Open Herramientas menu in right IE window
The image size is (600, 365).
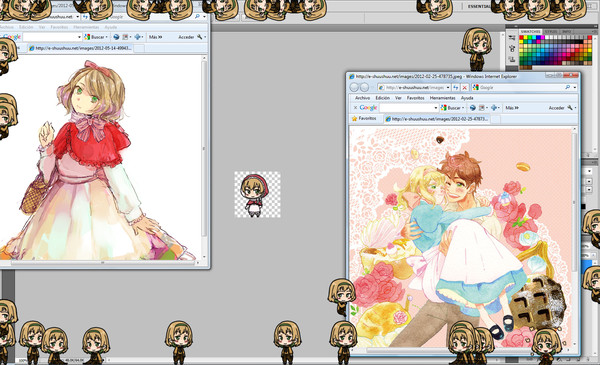click(x=442, y=98)
